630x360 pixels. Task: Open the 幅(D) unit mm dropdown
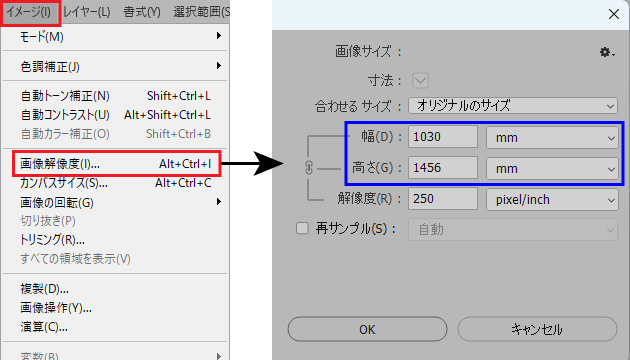[552, 137]
